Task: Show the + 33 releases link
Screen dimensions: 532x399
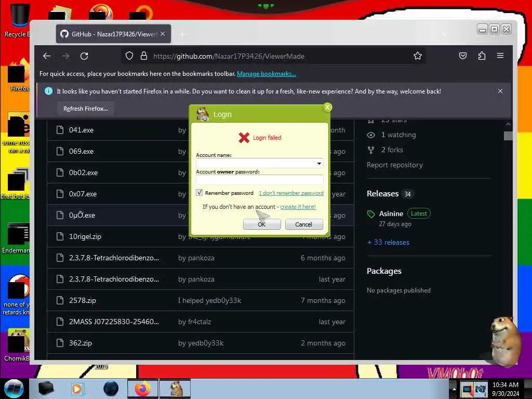Action: click(388, 242)
